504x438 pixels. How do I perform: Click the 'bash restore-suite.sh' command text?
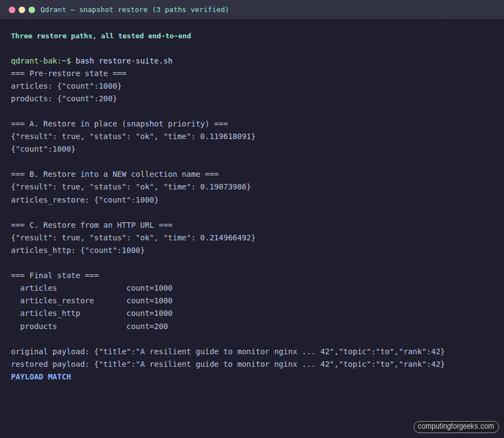[x=124, y=61]
